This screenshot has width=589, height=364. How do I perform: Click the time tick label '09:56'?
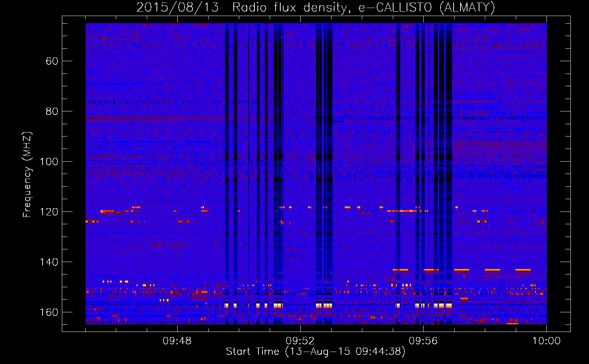[x=423, y=341]
